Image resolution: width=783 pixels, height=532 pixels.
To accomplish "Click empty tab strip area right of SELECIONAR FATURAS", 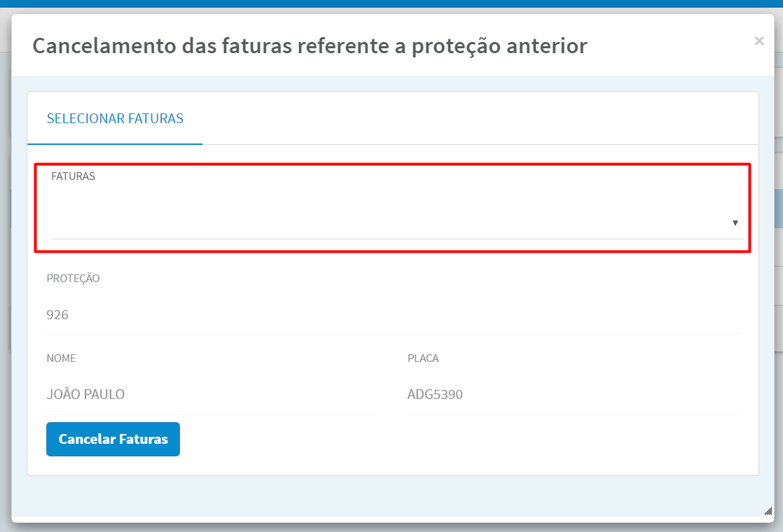I will point(479,118).
